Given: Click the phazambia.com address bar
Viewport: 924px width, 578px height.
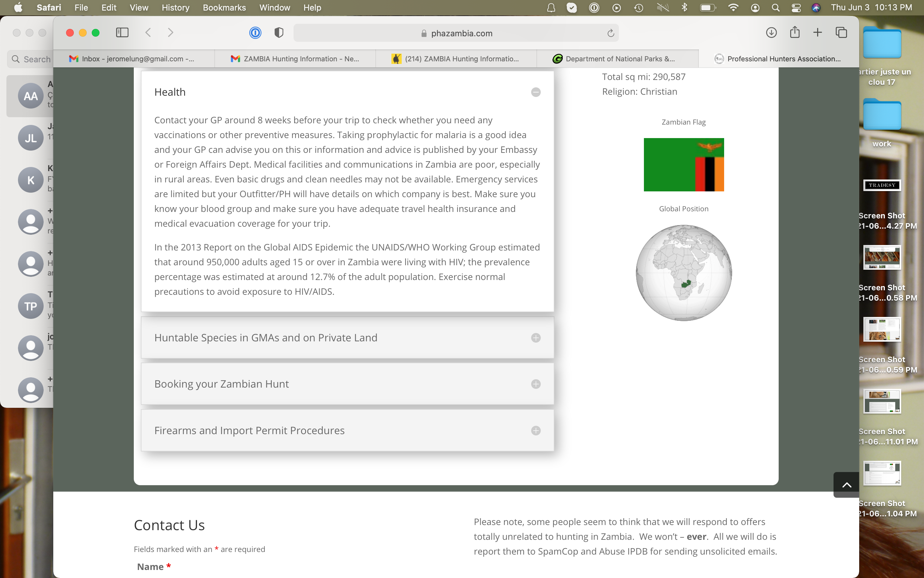Looking at the screenshot, I should pyautogui.click(x=456, y=33).
